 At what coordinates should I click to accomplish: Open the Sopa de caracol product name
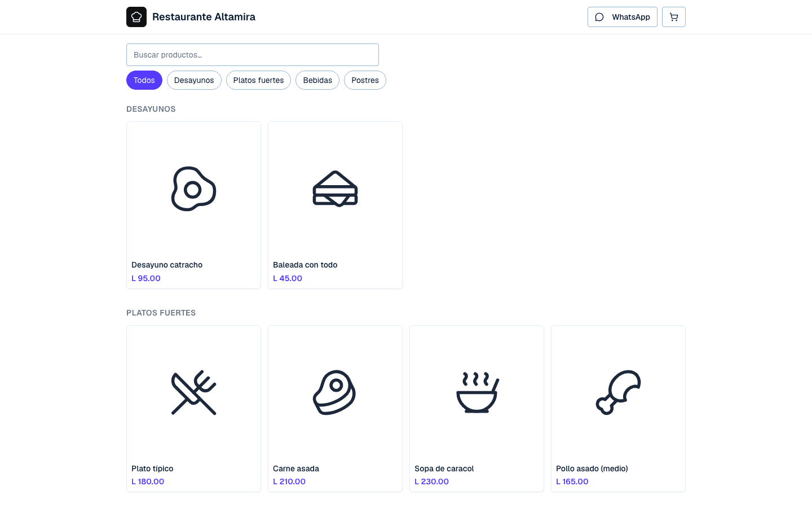[444, 468]
